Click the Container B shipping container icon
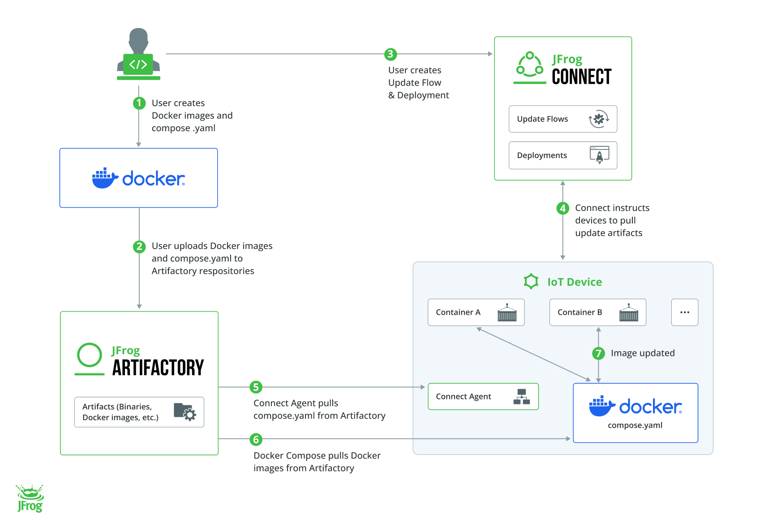Image resolution: width=773 pixels, height=532 pixels. click(629, 313)
